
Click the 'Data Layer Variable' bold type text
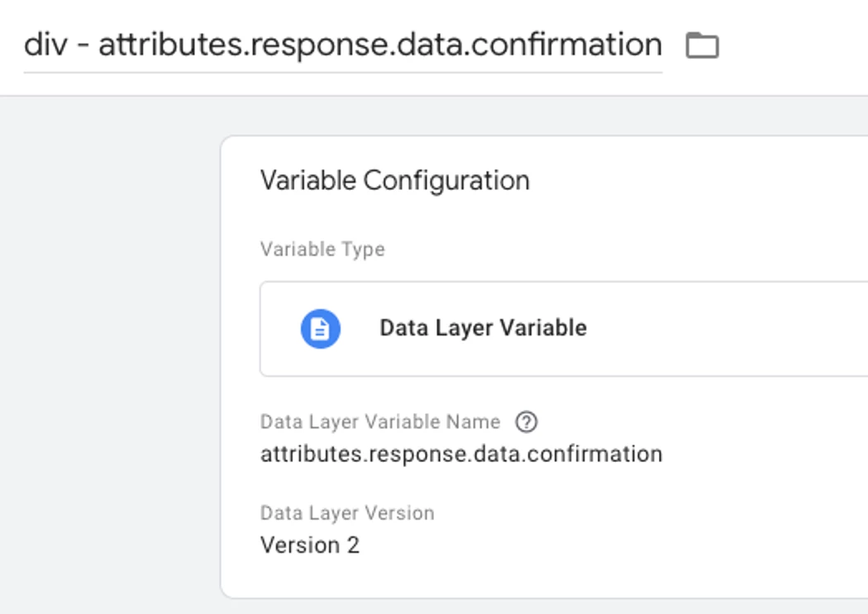(x=483, y=328)
